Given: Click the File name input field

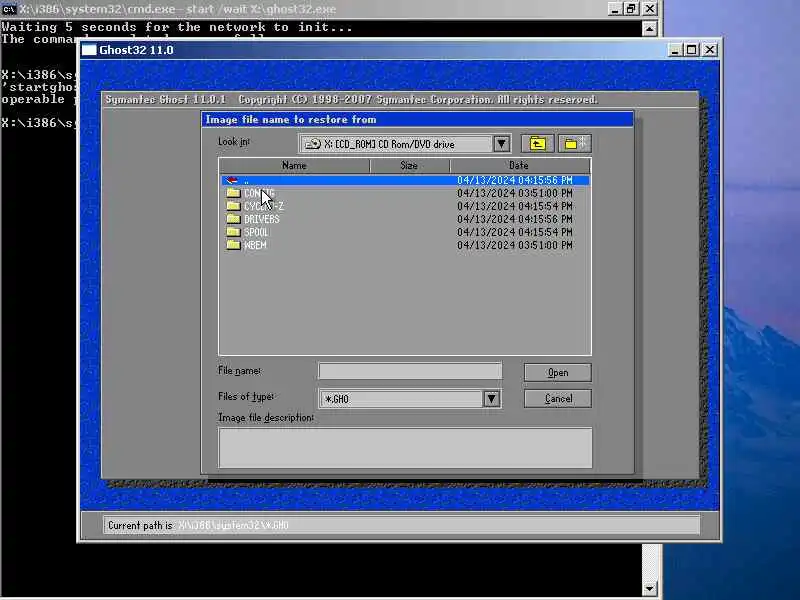Looking at the screenshot, I should (x=410, y=371).
